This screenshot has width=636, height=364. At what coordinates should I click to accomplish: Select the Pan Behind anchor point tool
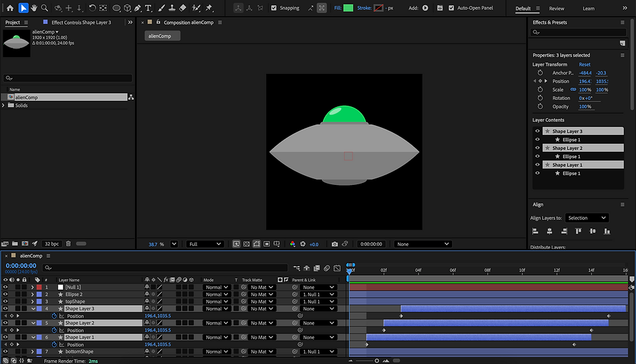103,8
